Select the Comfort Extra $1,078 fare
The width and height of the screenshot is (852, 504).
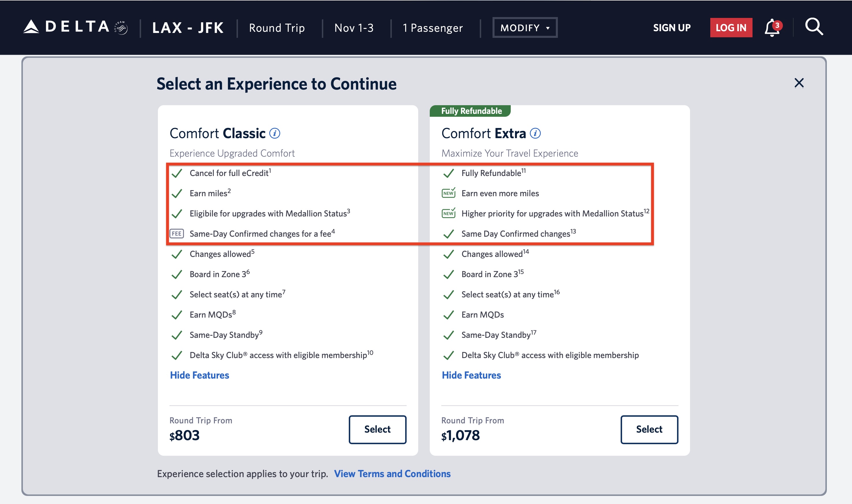pos(649,429)
